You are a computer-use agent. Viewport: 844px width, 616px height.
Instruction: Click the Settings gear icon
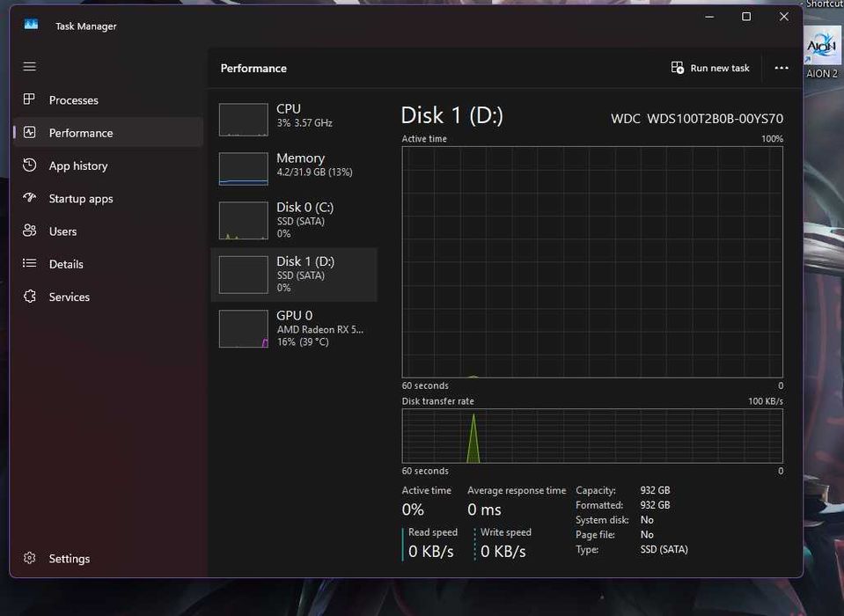coord(30,558)
